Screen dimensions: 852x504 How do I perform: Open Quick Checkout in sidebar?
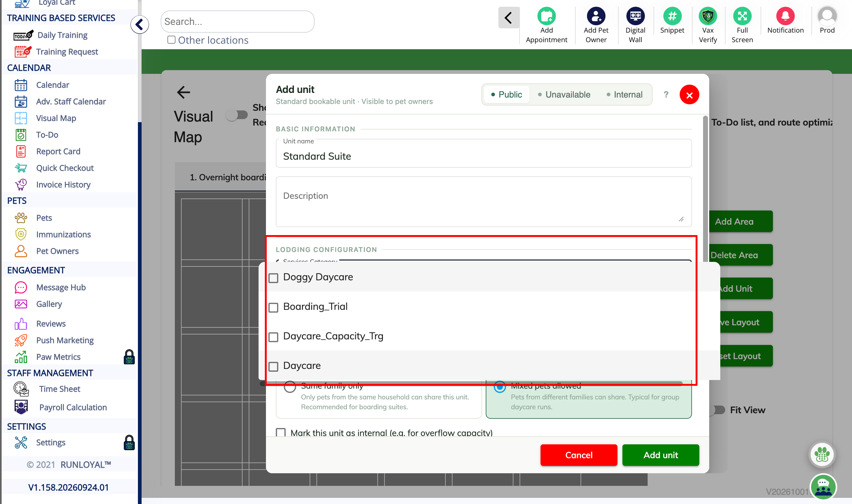click(65, 168)
